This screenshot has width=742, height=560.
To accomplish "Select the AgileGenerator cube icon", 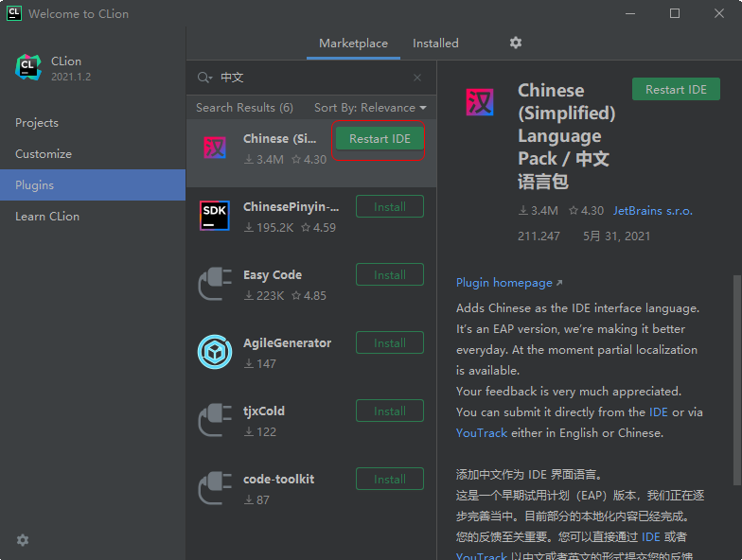I will pos(215,352).
